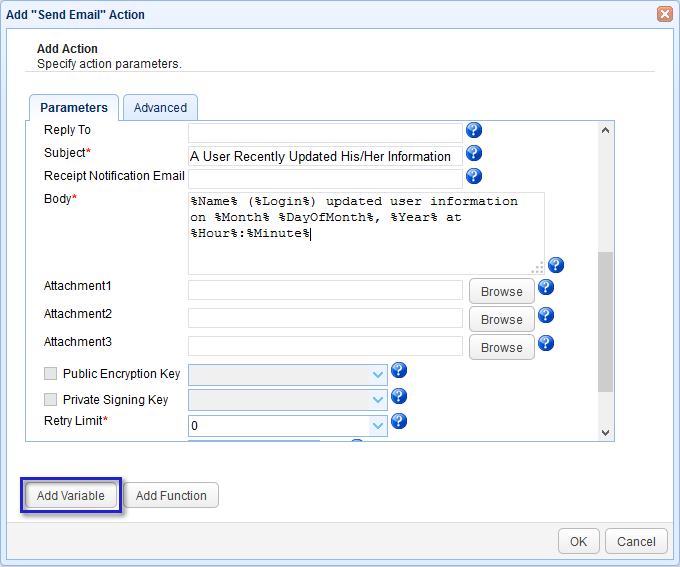Click the scrollbar up arrow
This screenshot has height=567, width=680.
[x=605, y=130]
